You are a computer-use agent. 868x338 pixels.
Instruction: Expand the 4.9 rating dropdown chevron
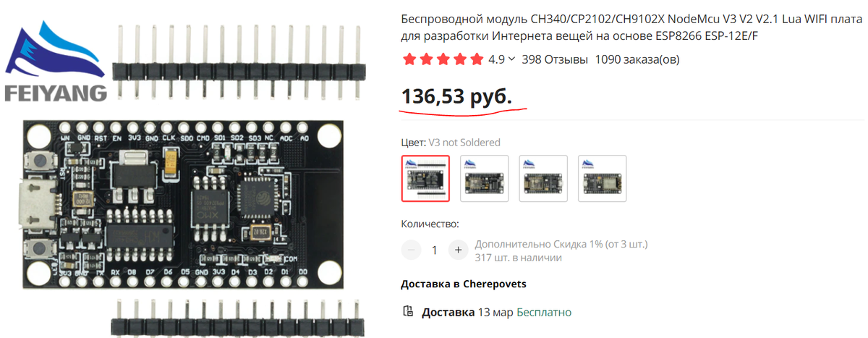[512, 59]
